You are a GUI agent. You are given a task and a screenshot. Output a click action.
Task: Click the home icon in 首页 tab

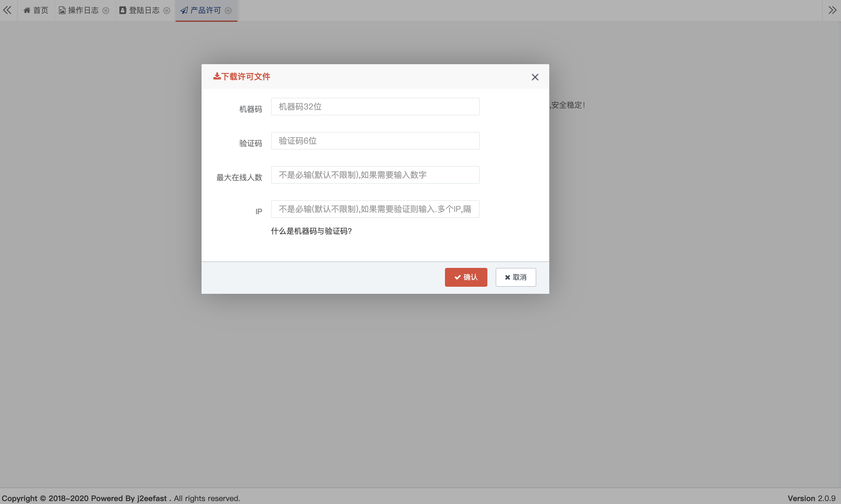click(x=27, y=10)
